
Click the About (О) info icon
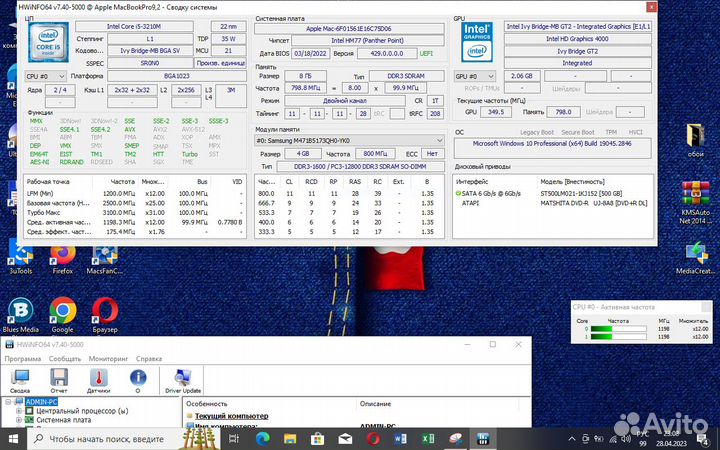point(136,379)
